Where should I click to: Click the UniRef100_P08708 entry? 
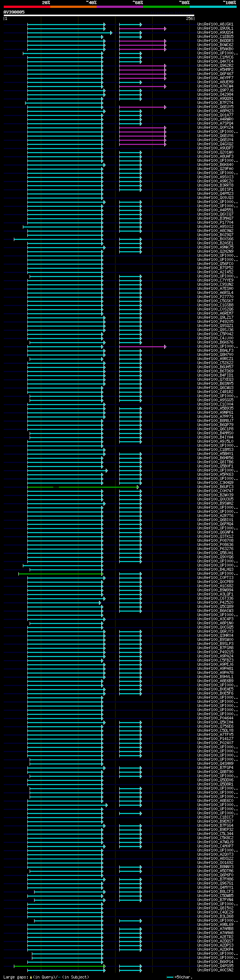(215, 541)
